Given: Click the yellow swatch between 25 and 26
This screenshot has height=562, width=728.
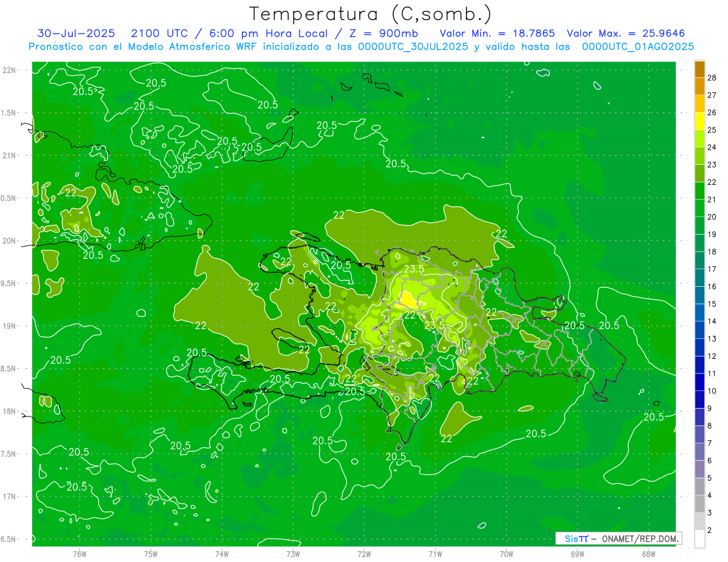Looking at the screenshot, I should [699, 122].
